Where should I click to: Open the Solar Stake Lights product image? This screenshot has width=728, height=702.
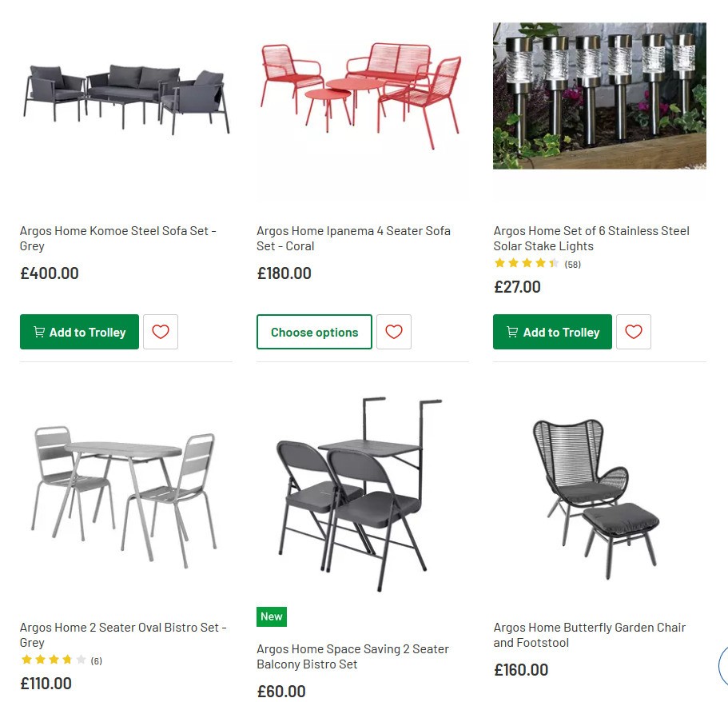coord(599,95)
